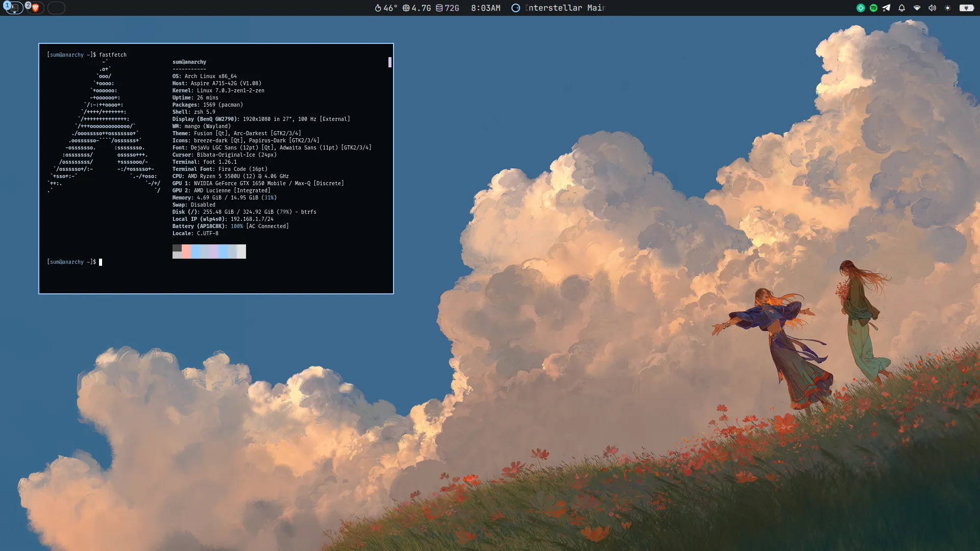Click the WM: mango (Wayland) line

pyautogui.click(x=202, y=126)
